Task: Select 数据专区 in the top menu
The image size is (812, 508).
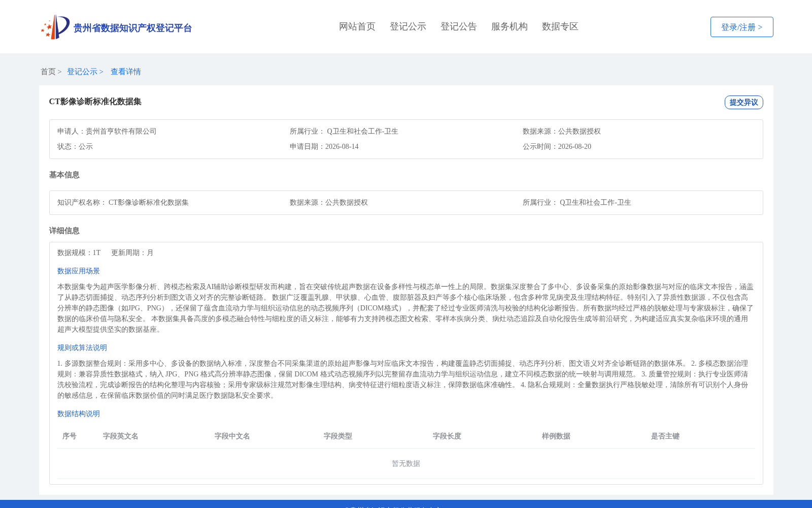Action: tap(560, 26)
